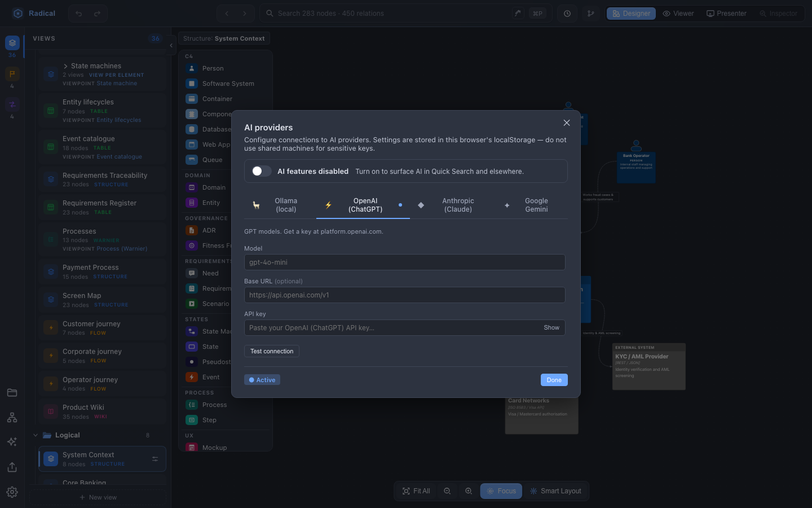Open settings gear in left rail
Viewport: 812px width, 508px height.
pyautogui.click(x=12, y=492)
